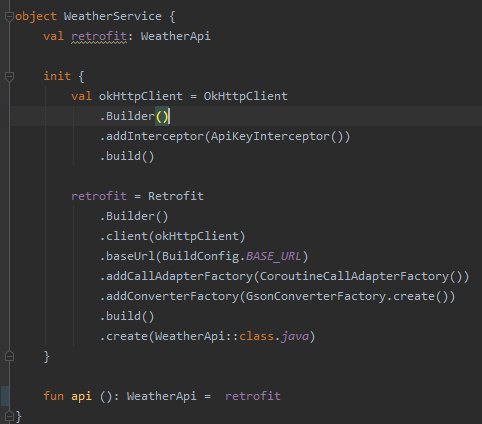
Task: Click OkHttpClient class after equals sign
Action: pos(245,96)
